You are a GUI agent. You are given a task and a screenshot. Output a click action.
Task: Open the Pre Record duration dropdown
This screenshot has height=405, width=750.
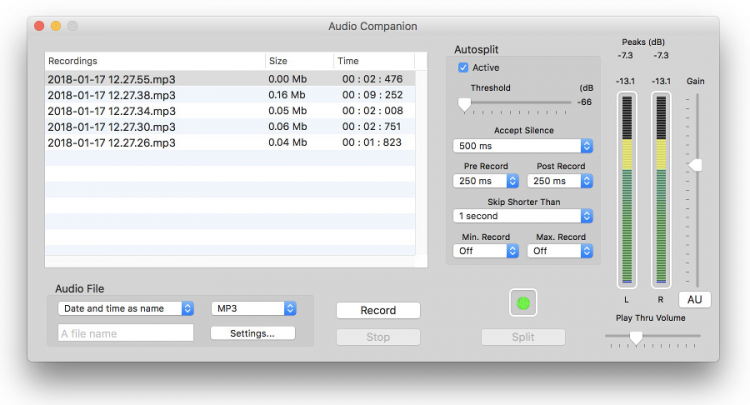tap(486, 181)
